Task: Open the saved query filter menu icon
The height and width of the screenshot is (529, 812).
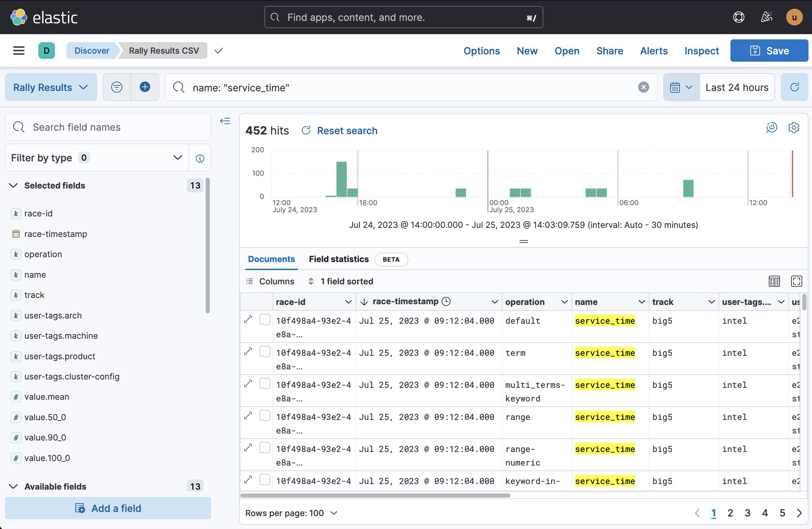Action: pos(117,87)
